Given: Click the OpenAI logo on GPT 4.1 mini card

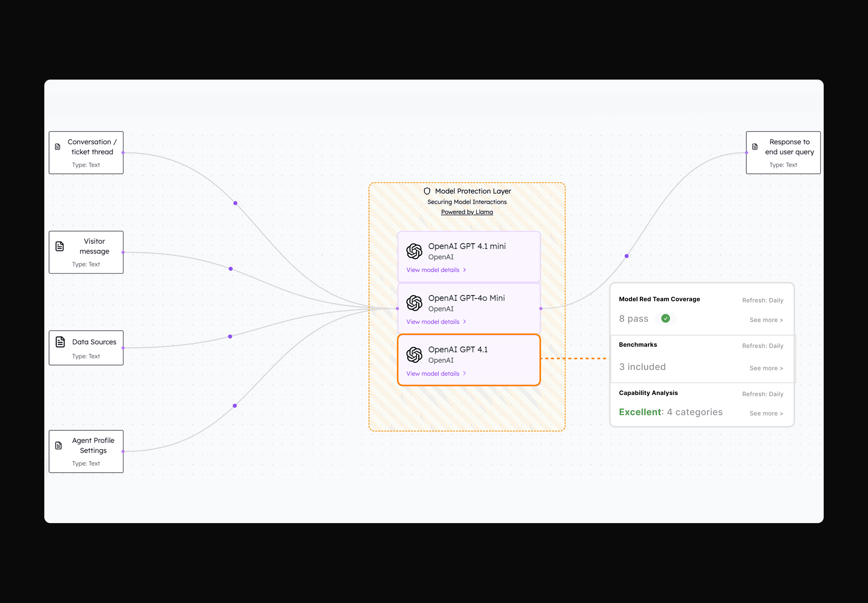Looking at the screenshot, I should pos(414,251).
